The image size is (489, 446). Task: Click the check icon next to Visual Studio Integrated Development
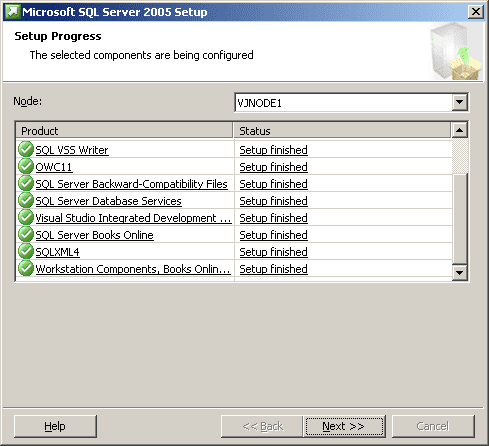pos(26,217)
